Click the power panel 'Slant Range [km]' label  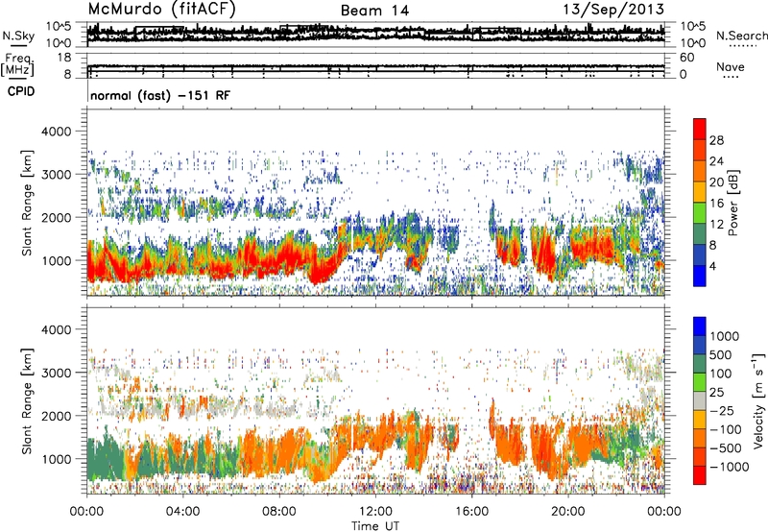pyautogui.click(x=27, y=203)
